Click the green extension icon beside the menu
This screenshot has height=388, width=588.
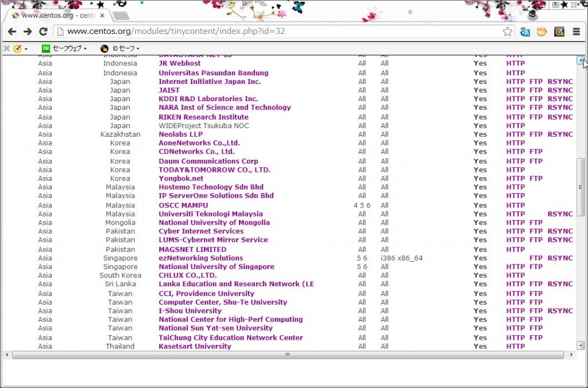559,32
